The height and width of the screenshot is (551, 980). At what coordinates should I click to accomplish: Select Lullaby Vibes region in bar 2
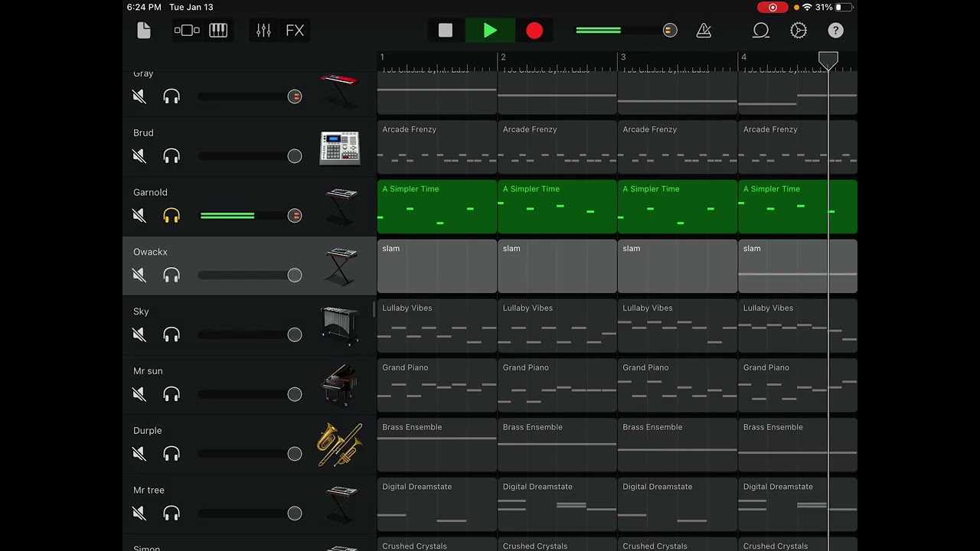point(557,326)
